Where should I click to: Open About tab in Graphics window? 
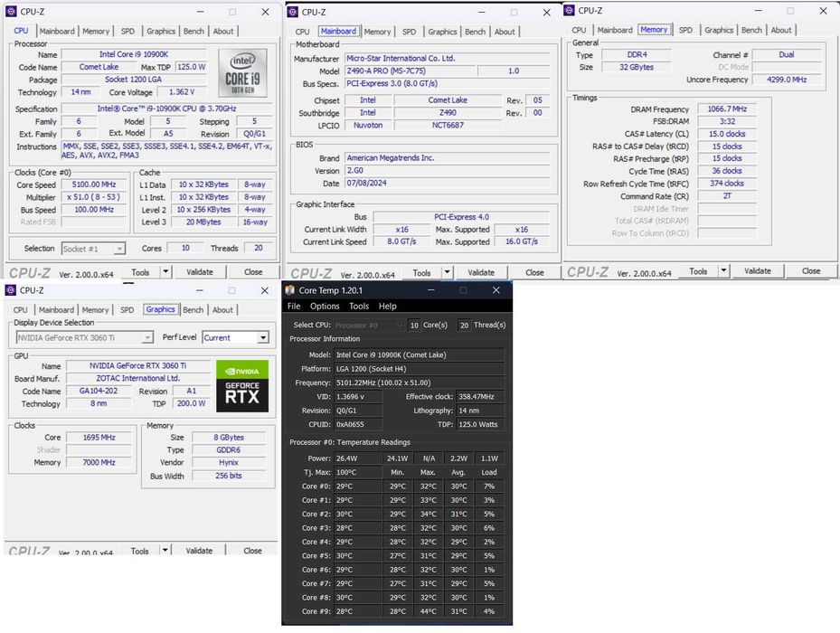click(x=222, y=310)
